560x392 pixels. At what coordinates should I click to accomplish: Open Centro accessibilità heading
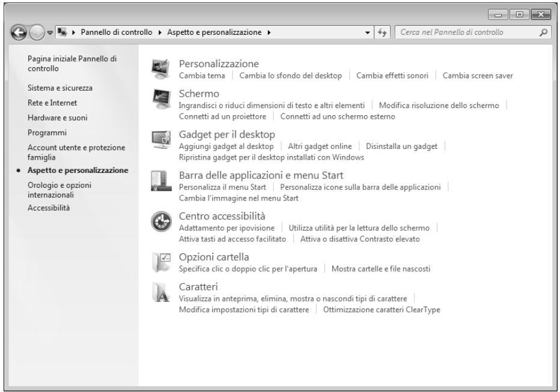click(x=222, y=216)
